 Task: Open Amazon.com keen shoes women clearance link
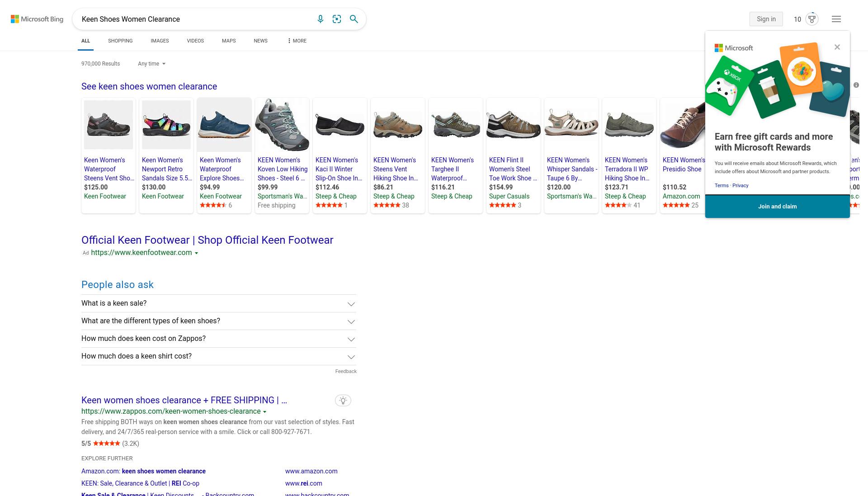tap(143, 471)
